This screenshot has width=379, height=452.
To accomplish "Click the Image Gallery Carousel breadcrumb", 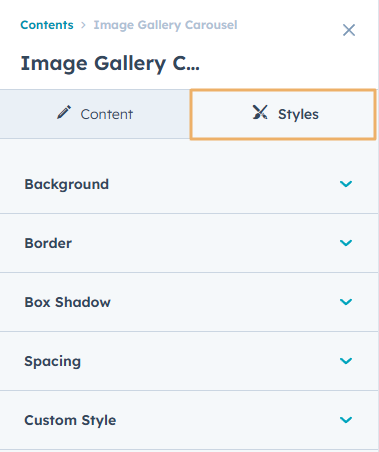I will [x=165, y=25].
